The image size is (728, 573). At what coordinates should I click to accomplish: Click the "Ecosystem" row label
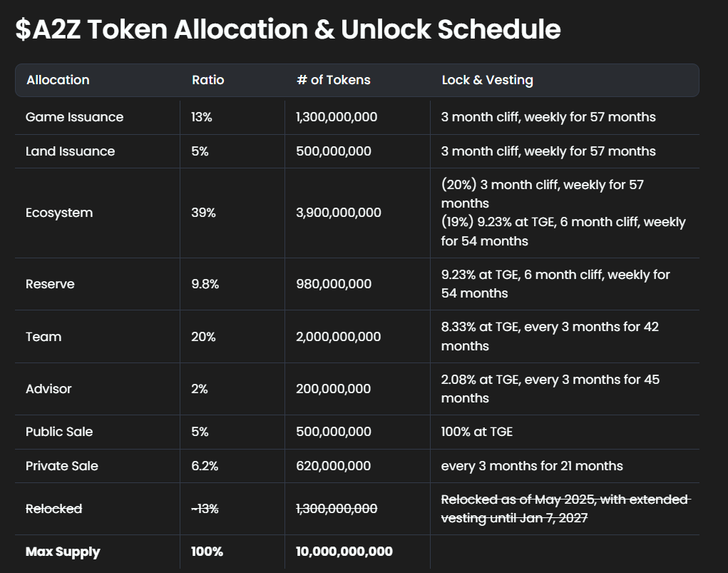pyautogui.click(x=59, y=213)
